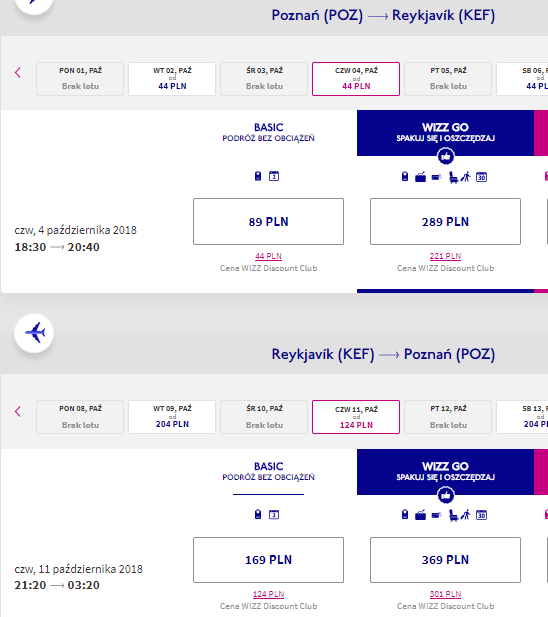Open the 44 PLN WIZZ Discount Club price link
This screenshot has width=548, height=617.
(x=268, y=256)
